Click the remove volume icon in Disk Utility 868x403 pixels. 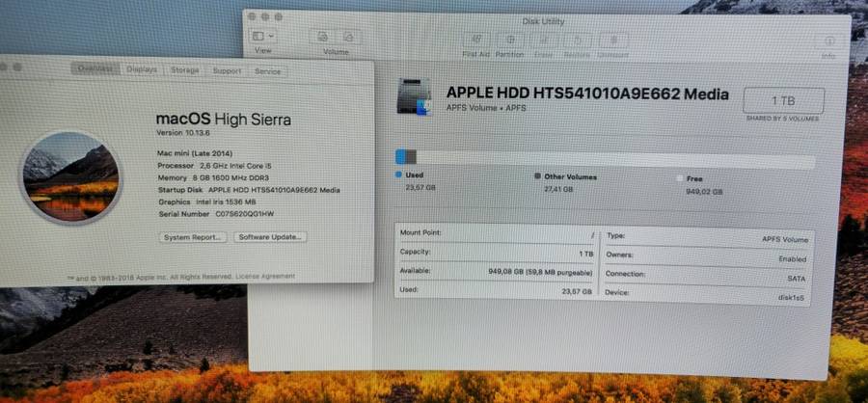349,37
